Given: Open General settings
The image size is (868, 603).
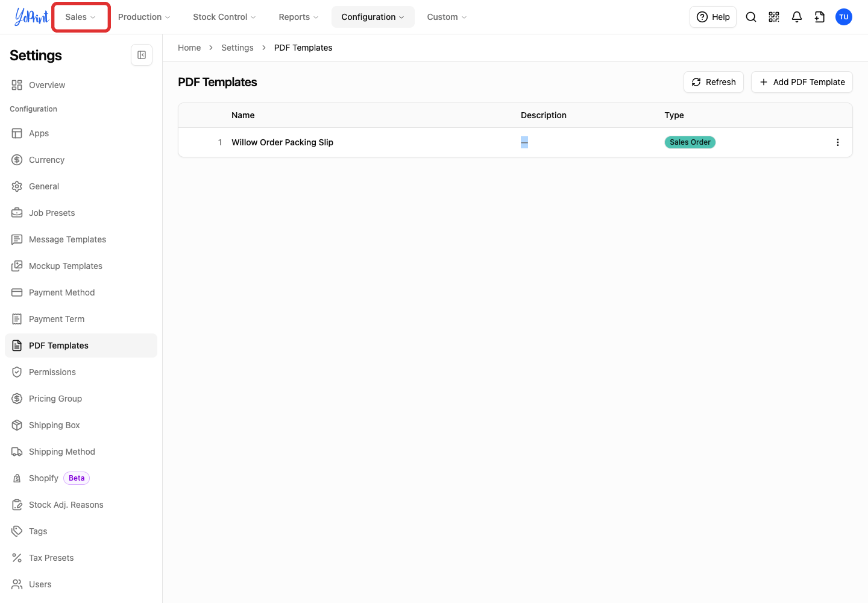Looking at the screenshot, I should pyautogui.click(x=81, y=186).
